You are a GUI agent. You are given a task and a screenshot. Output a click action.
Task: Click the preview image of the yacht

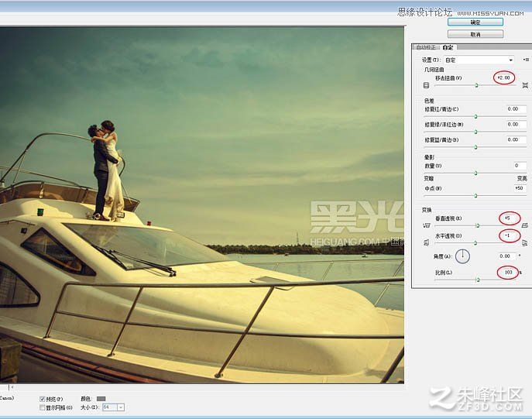click(202, 205)
